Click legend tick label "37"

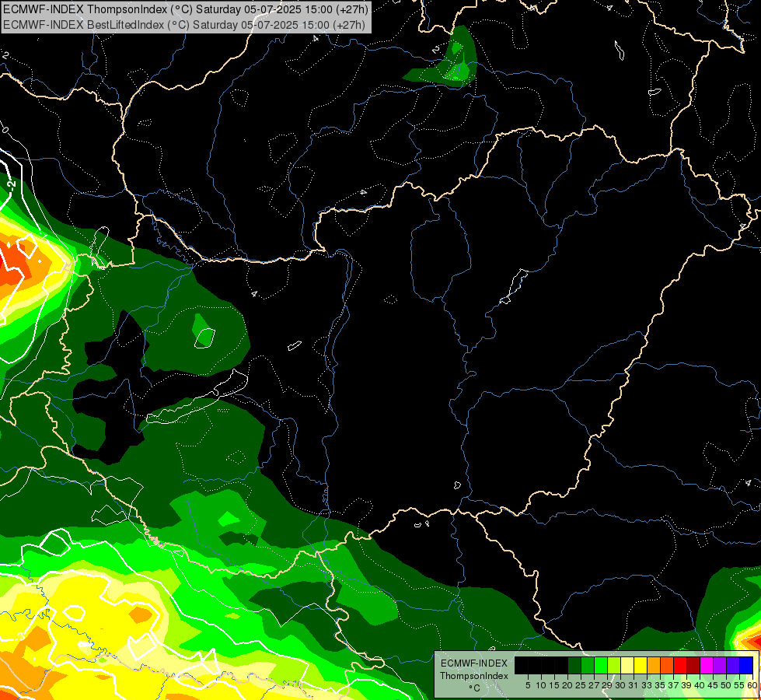pos(674,685)
